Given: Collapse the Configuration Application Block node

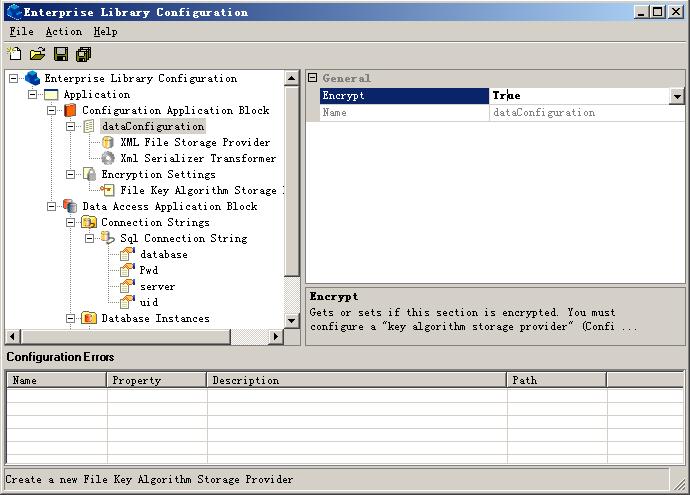Looking at the screenshot, I should pos(52,111).
